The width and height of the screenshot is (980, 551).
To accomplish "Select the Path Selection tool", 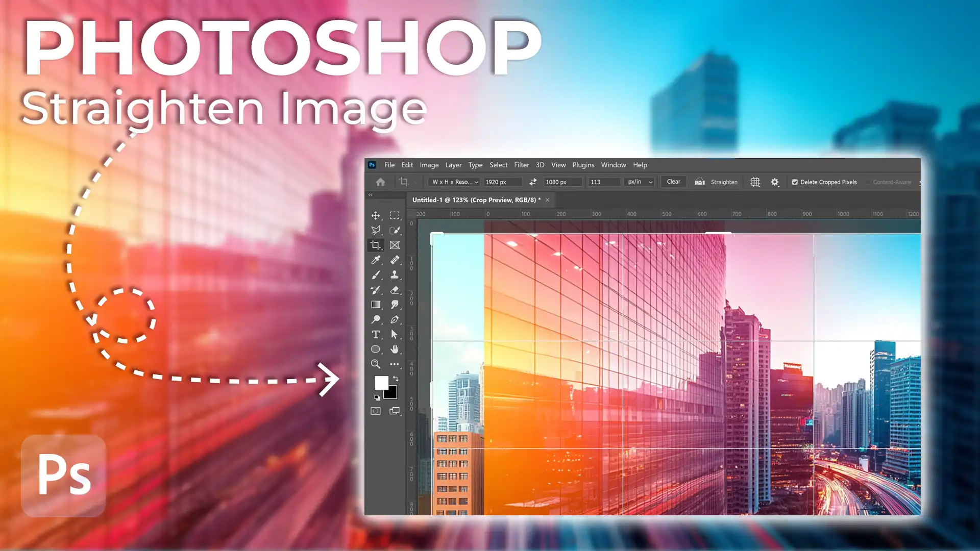I will [395, 335].
